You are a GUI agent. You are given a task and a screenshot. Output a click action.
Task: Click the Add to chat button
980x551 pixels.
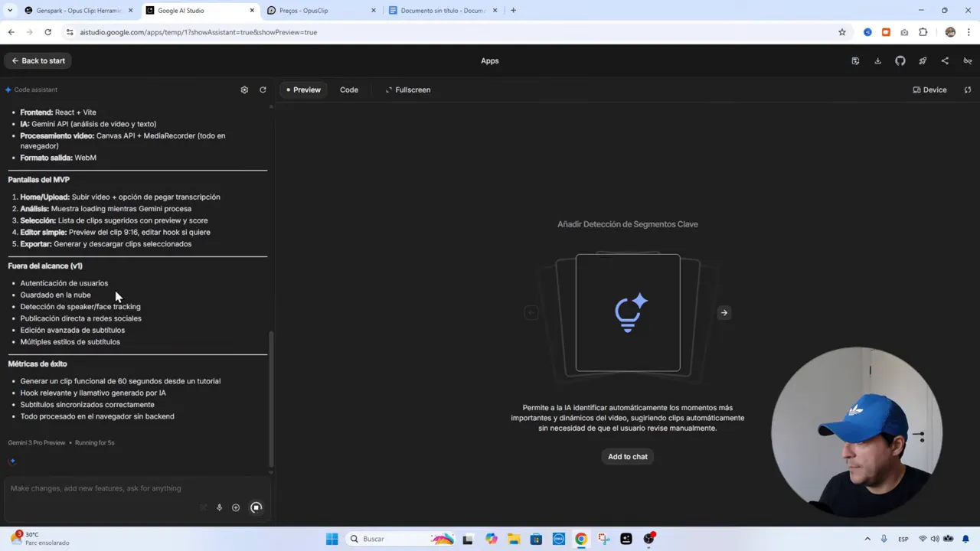(x=627, y=456)
